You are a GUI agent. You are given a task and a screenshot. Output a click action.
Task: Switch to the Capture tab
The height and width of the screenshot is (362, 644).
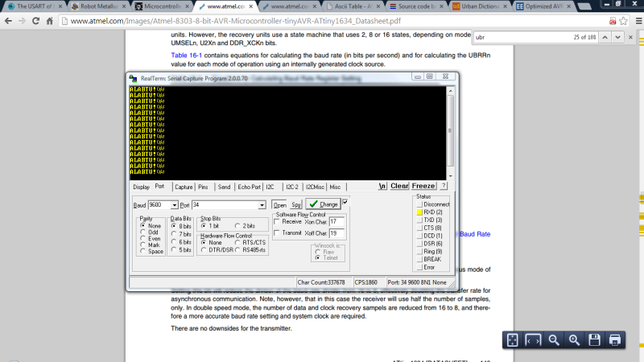coord(184,187)
